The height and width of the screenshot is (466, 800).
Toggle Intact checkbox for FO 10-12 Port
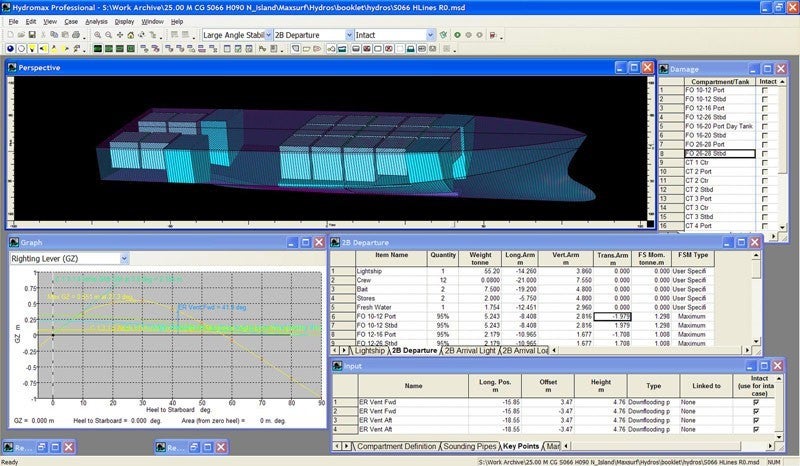coord(764,90)
